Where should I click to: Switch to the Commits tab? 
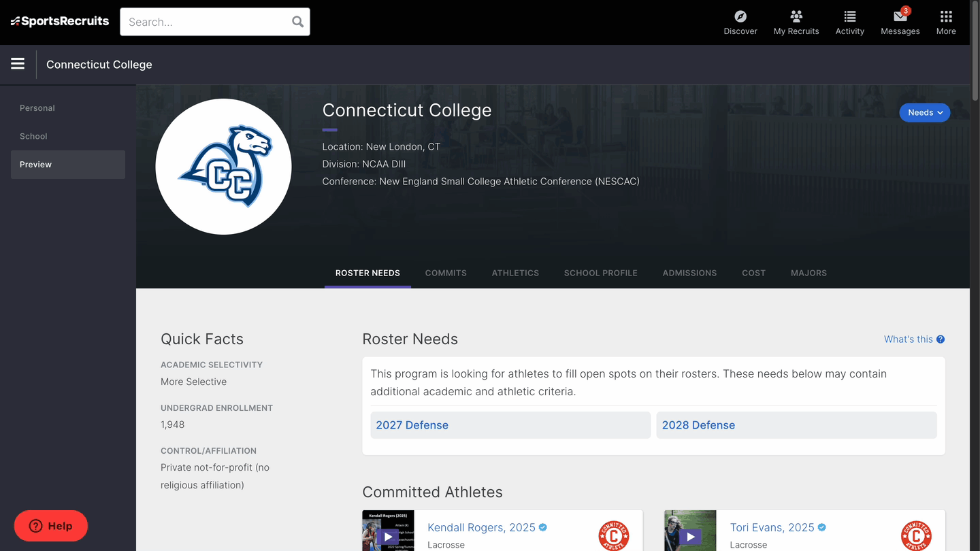pos(446,273)
